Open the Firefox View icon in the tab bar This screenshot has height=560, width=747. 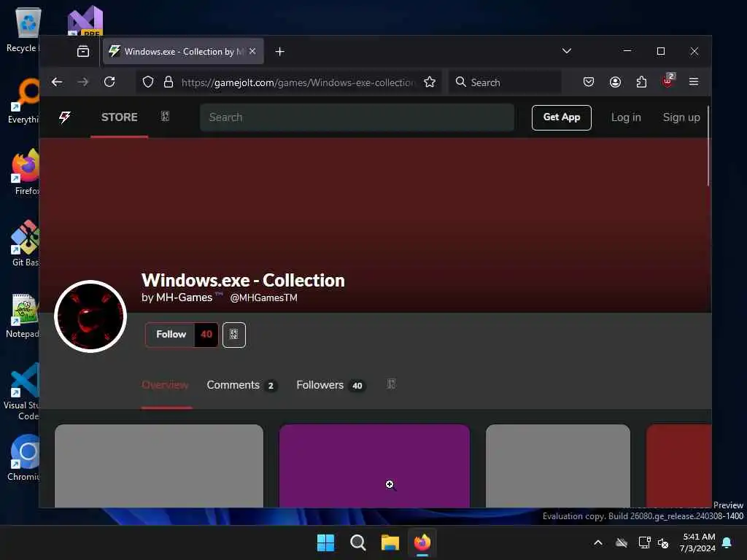coord(83,51)
